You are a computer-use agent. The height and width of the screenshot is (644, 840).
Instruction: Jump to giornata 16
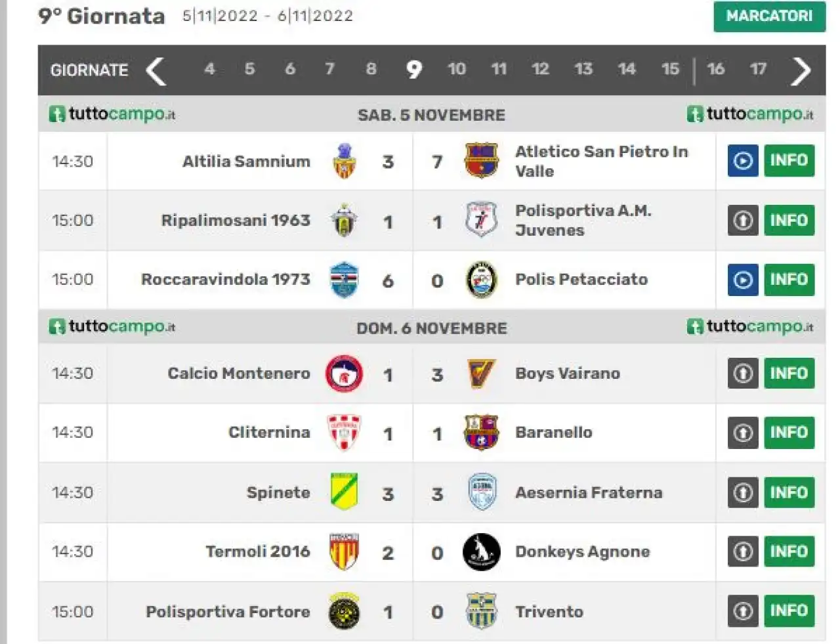click(x=716, y=69)
